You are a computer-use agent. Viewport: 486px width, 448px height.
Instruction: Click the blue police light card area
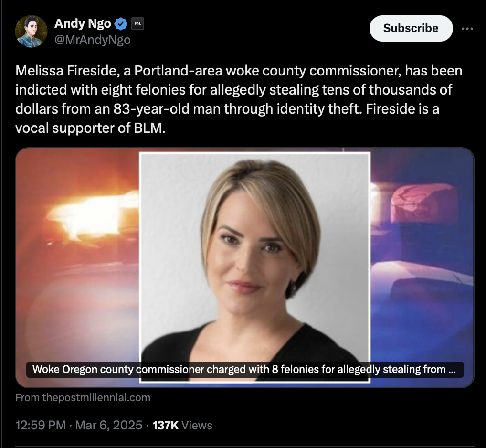pyautogui.click(x=422, y=248)
